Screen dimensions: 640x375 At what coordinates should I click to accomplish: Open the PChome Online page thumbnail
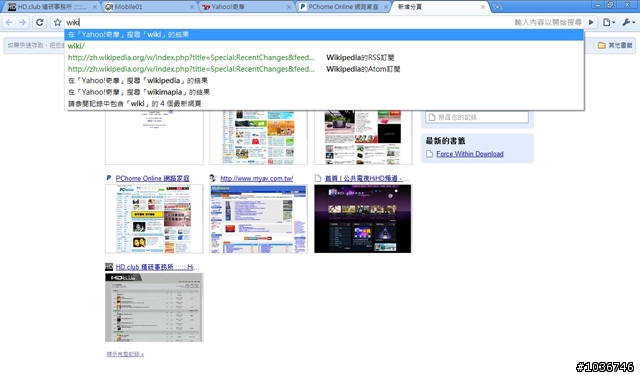click(154, 219)
